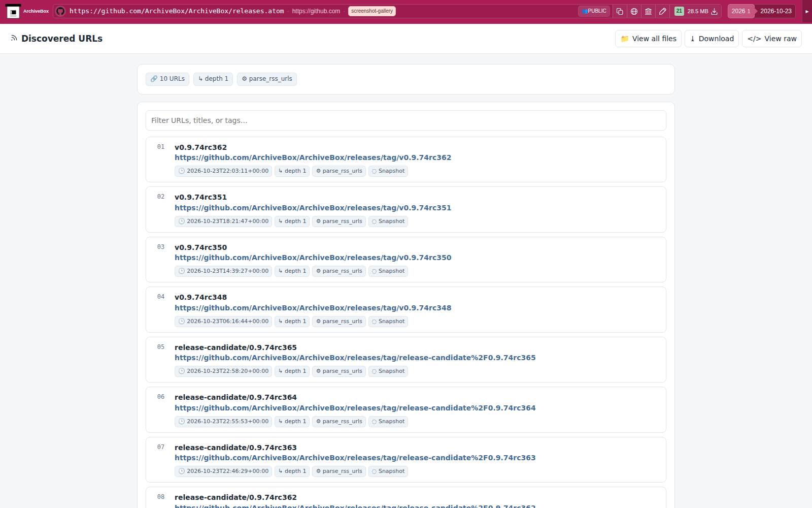812x508 pixels.
Task: Click the GitHub favicon in header
Action: tap(60, 11)
